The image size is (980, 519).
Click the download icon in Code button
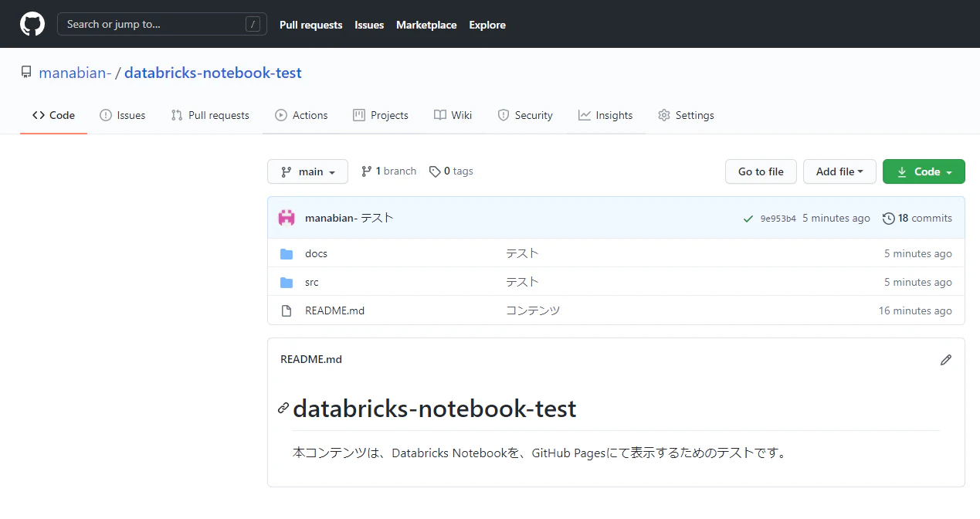[902, 172]
